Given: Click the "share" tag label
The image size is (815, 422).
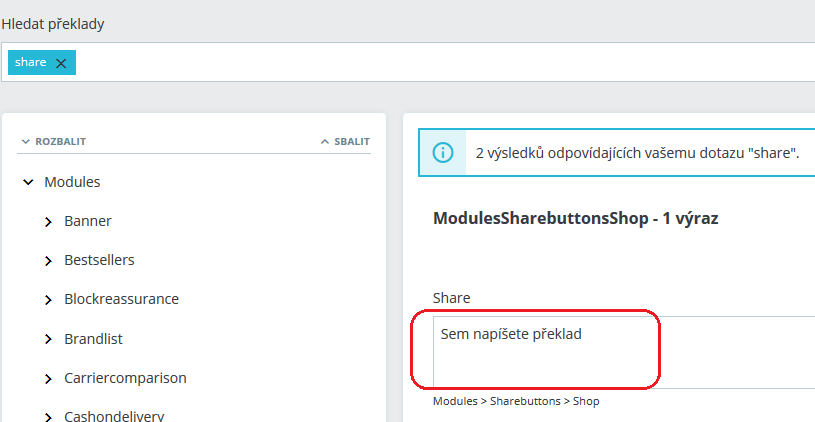Looking at the screenshot, I should pos(31,62).
